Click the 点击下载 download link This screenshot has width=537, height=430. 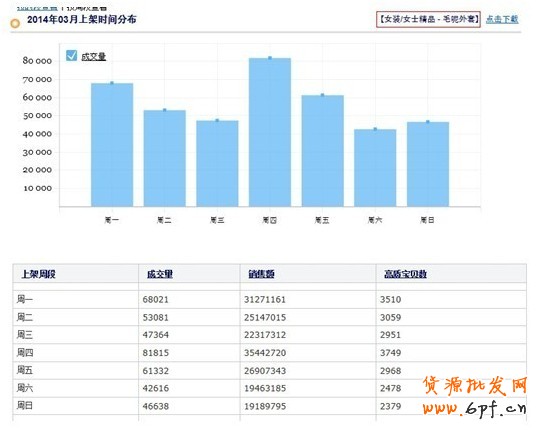502,19
